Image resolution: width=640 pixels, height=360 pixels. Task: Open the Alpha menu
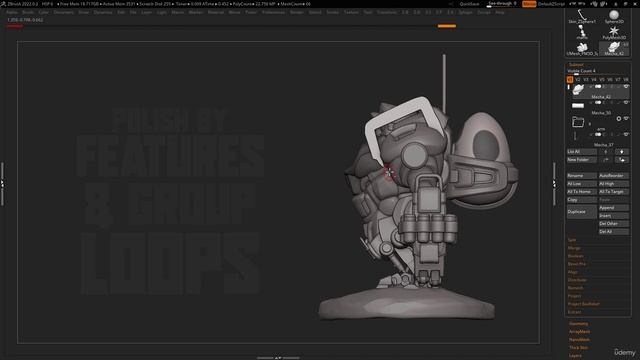coord(11,13)
